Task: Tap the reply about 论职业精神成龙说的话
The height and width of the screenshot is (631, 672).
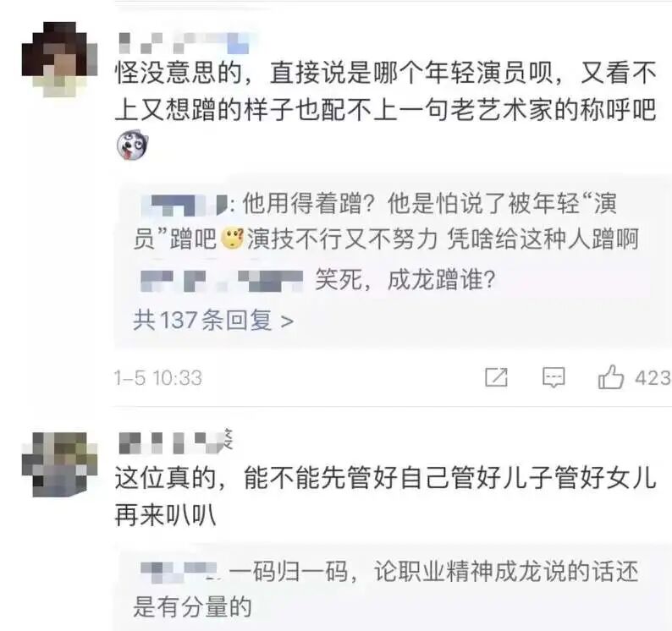Action: click(x=385, y=589)
